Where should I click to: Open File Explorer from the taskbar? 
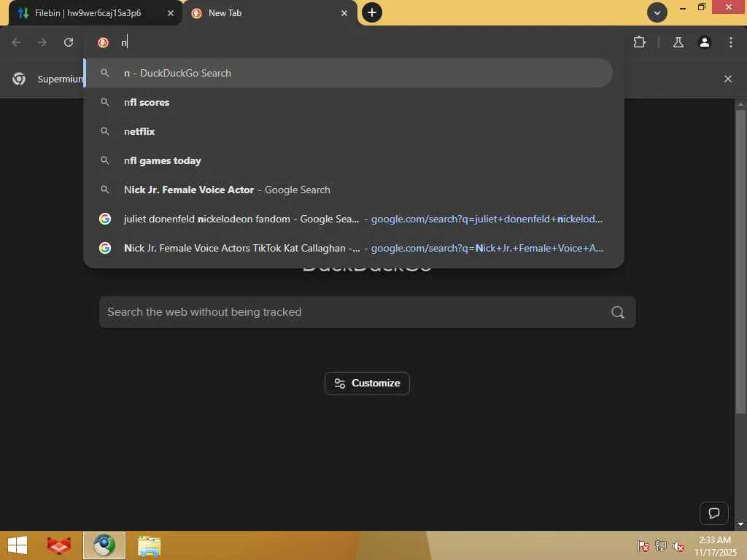click(149, 545)
